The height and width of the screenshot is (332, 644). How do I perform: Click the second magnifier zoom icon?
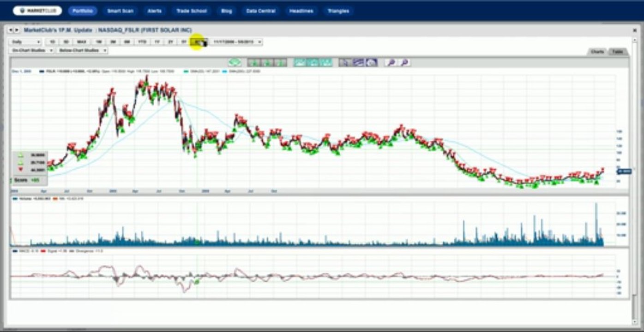click(404, 62)
